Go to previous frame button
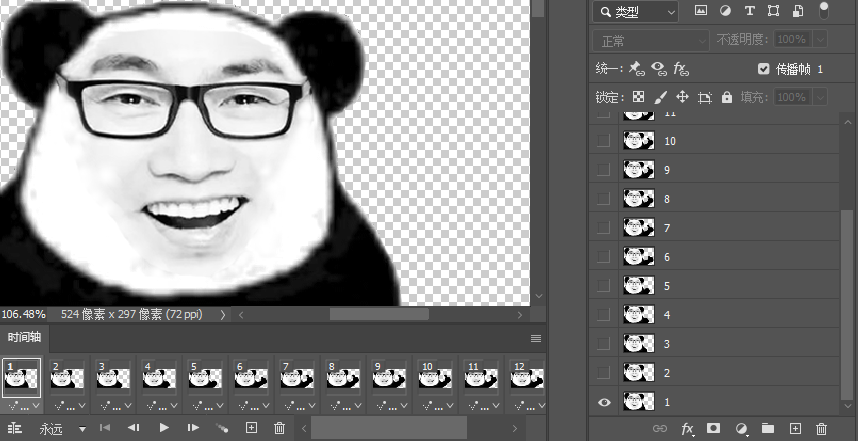Screen dimensions: 858x441 pyautogui.click(x=134, y=428)
